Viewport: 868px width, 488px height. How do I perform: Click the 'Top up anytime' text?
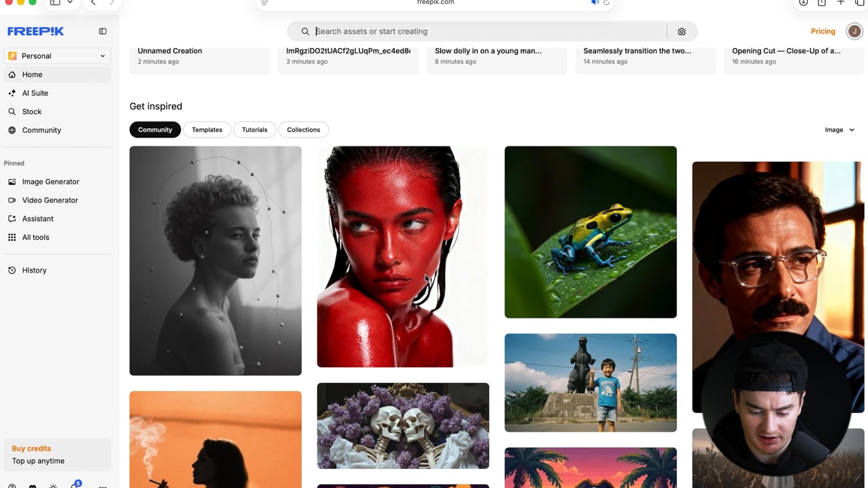pyautogui.click(x=39, y=461)
